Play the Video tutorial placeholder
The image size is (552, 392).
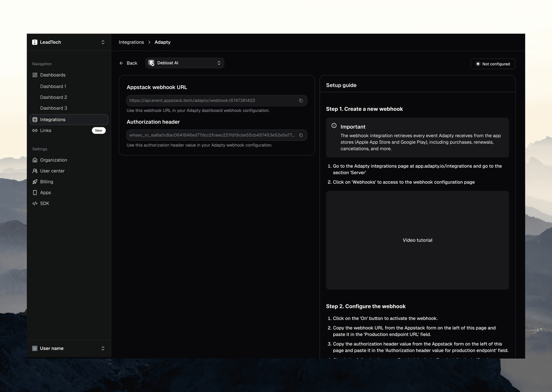pos(417,240)
